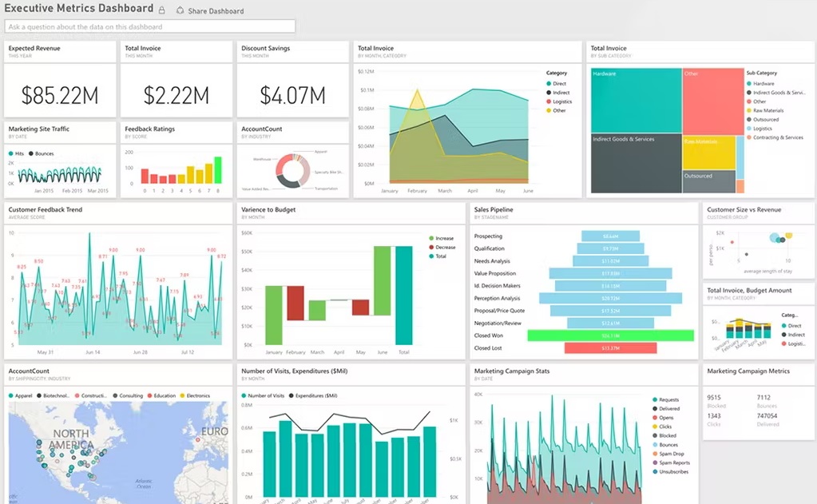
Task: Click the Share Dashboard text link
Action: click(216, 11)
